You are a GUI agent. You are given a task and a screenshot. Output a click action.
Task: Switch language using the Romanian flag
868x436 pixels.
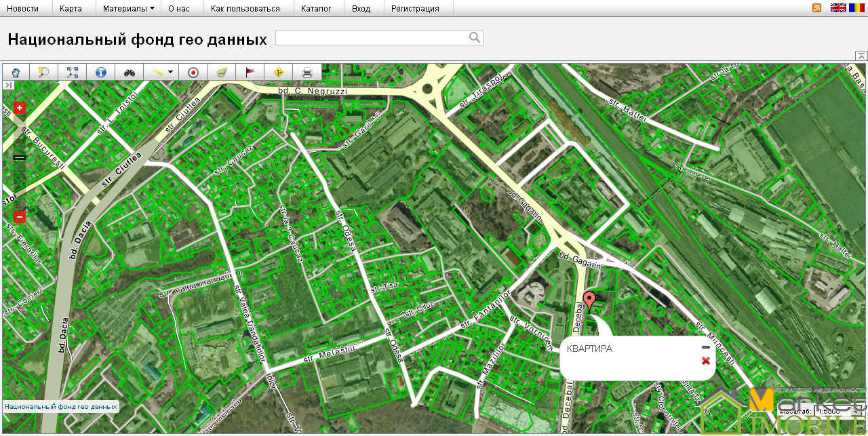[x=856, y=8]
